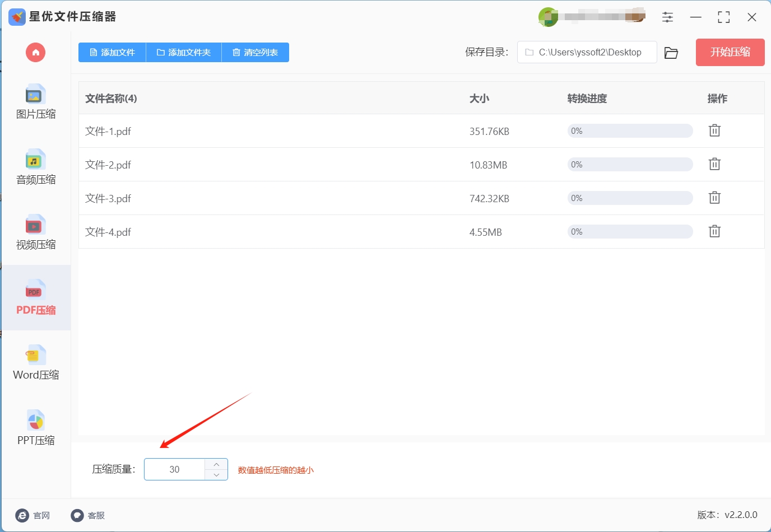Select file name 文件-3.pdf
Screen dimensions: 771x532
108,198
